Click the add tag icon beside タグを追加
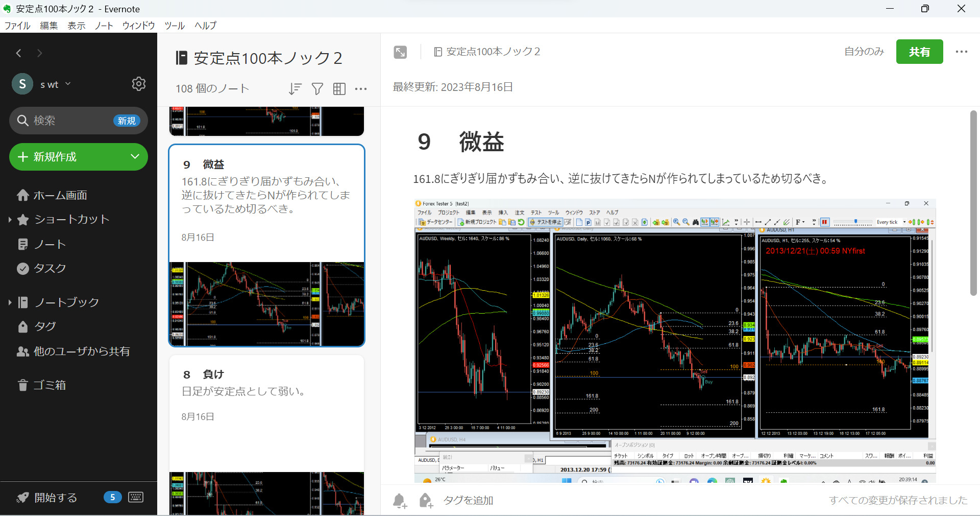The image size is (980, 516). coord(426,501)
